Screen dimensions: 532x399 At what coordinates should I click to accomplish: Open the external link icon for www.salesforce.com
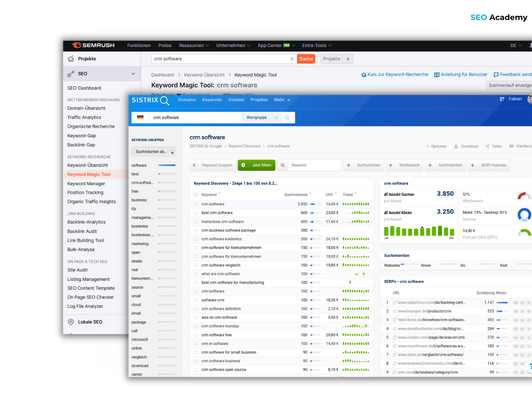[x=395, y=303]
